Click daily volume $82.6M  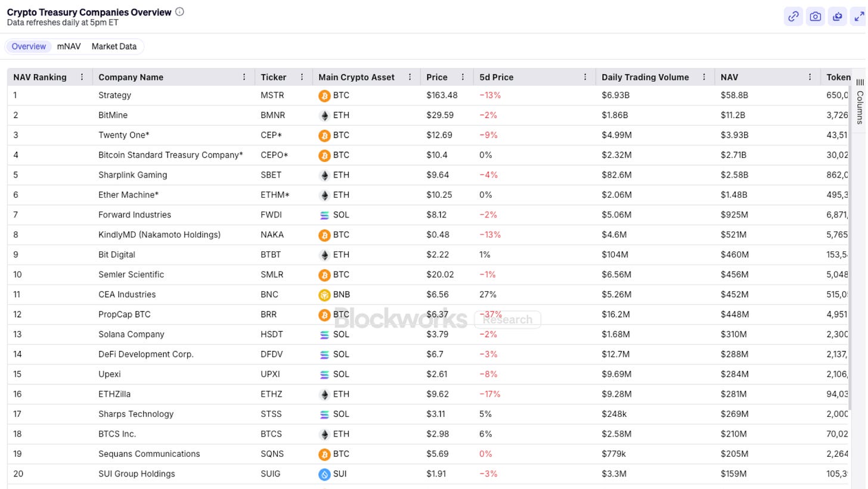pos(616,175)
